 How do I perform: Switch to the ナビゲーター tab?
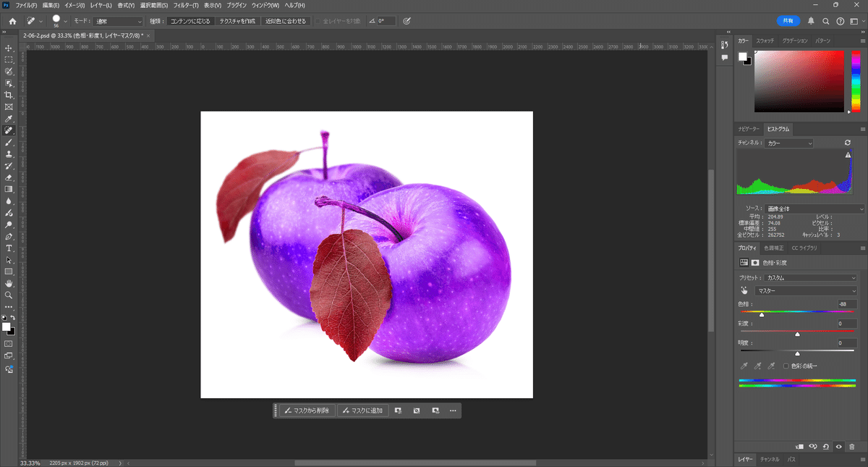pos(749,129)
